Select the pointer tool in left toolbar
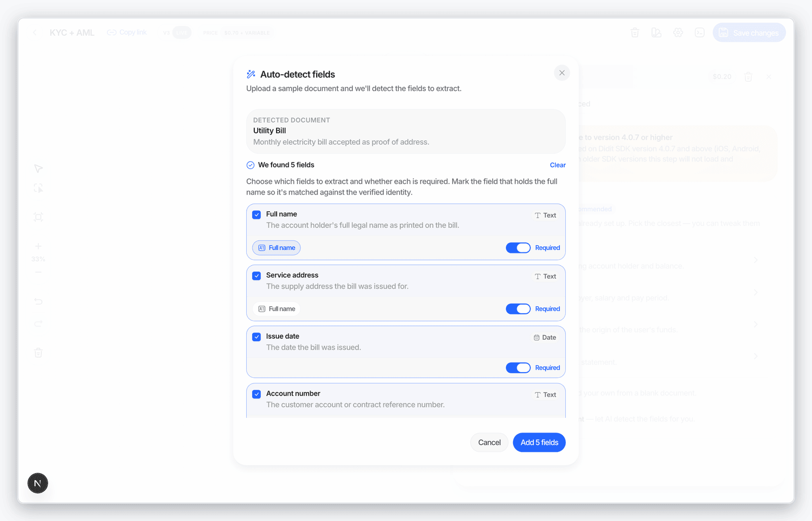 38,169
